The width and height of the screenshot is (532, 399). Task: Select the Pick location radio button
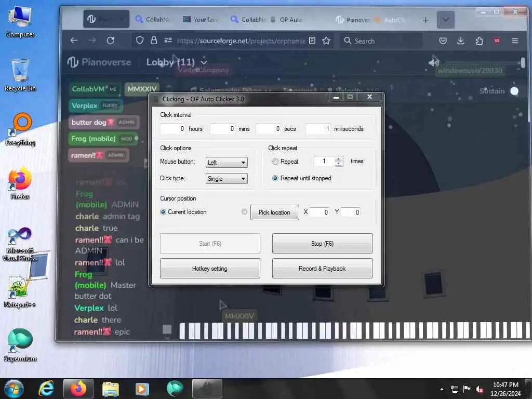tap(244, 212)
